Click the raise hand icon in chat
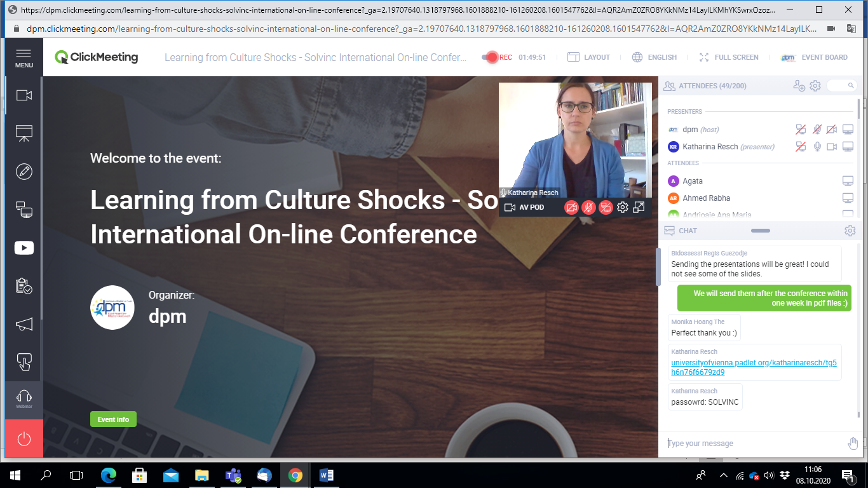 pos(853,444)
